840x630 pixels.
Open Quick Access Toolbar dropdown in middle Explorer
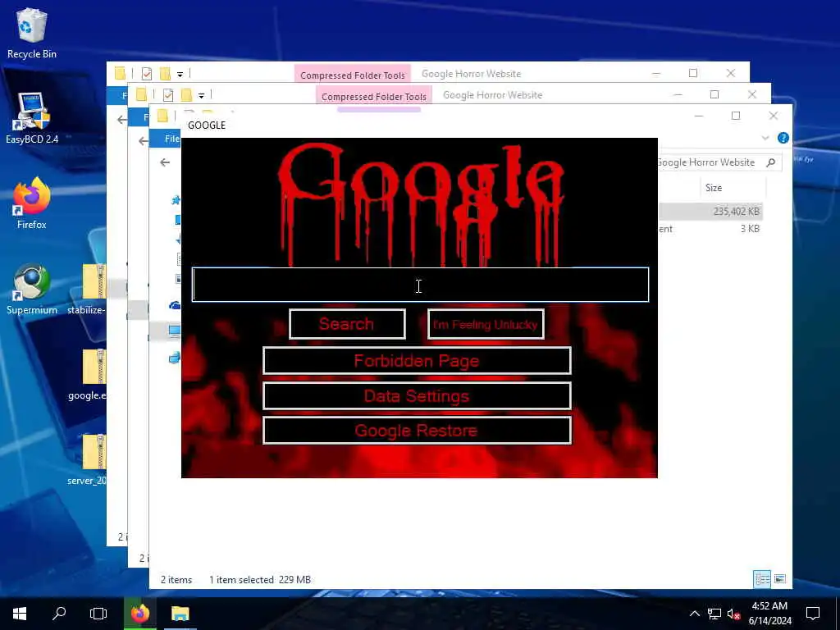[202, 95]
